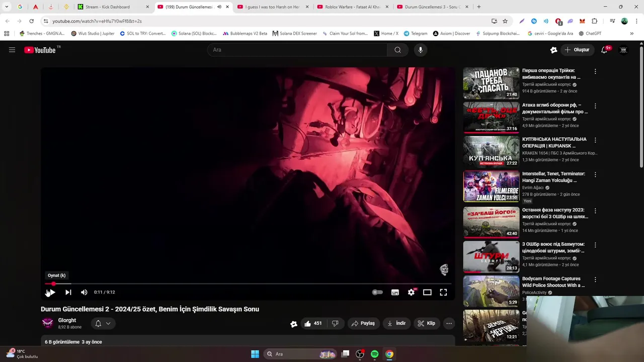644x362 pixels.
Task: Open video 'Перша операція Трійки' thumbnail
Action: click(491, 83)
